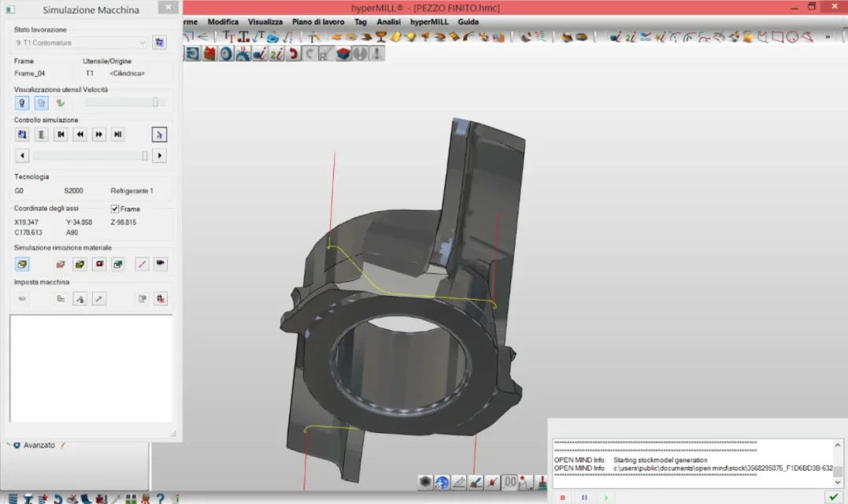Viewport: 848px width, 504px height.
Task: Click the rewind button in Controllo simulazione
Action: click(80, 135)
